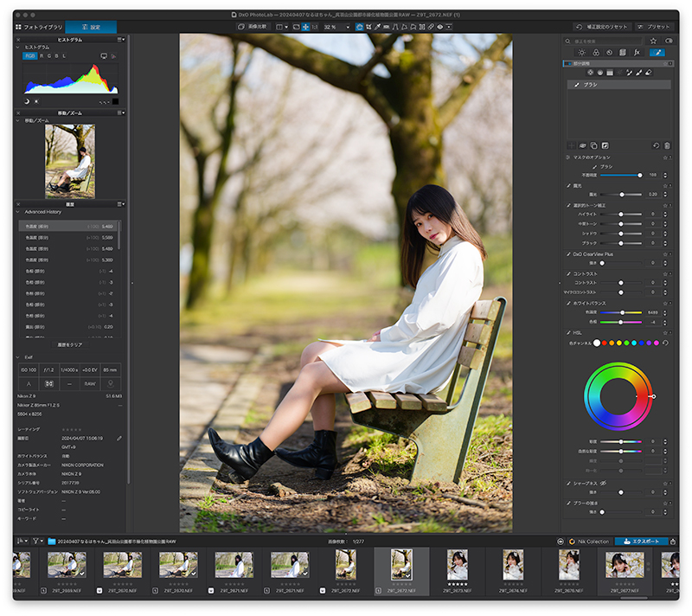Click 履歴をクリア clear history button
Screen dimensions: 692x616
pos(70,344)
